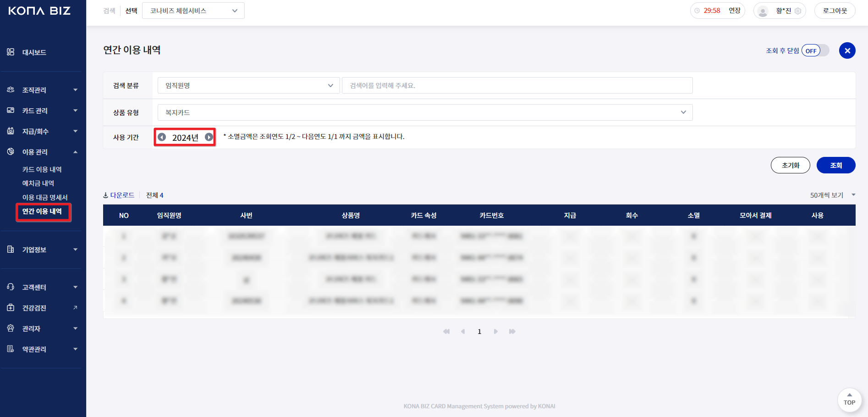Open 예치금 내역 submenu

point(38,183)
